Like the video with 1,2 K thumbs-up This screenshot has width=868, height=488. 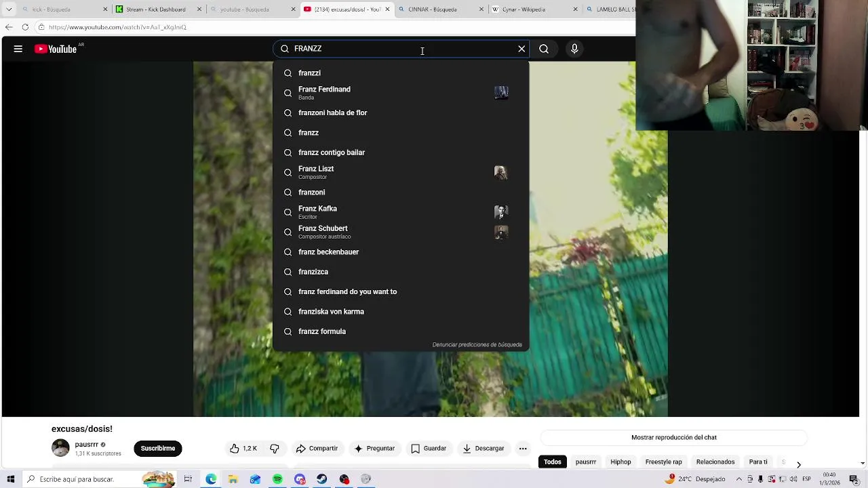pyautogui.click(x=243, y=449)
